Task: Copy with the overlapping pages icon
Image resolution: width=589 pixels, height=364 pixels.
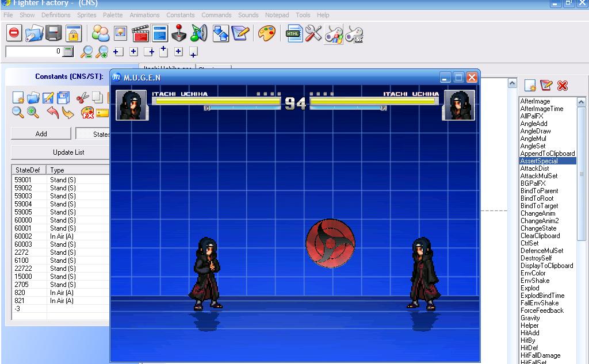Action: coord(97,98)
